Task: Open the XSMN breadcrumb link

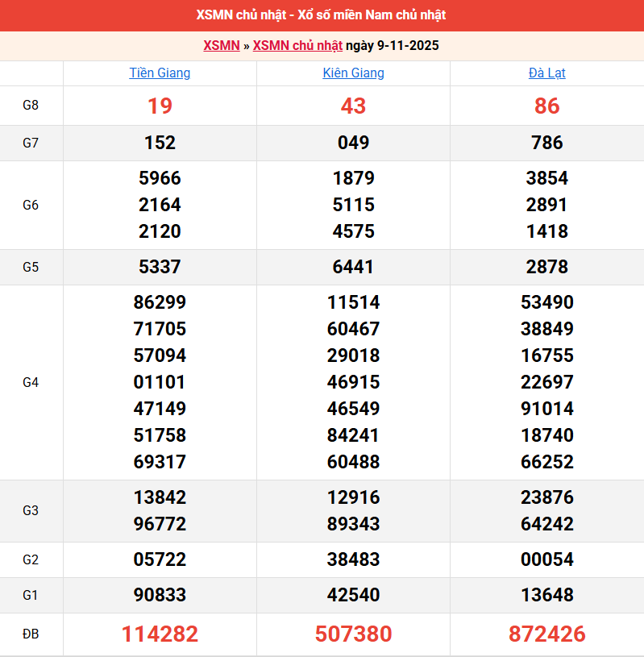Action: [222, 45]
